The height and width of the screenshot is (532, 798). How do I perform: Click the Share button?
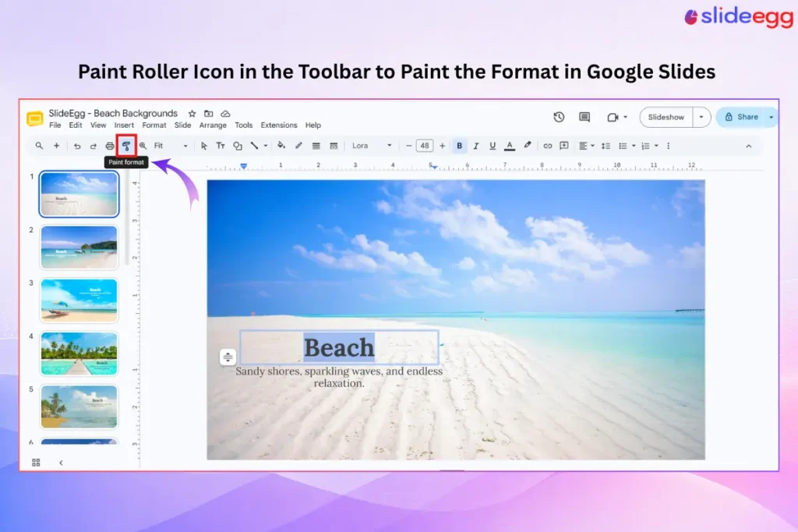coord(742,117)
